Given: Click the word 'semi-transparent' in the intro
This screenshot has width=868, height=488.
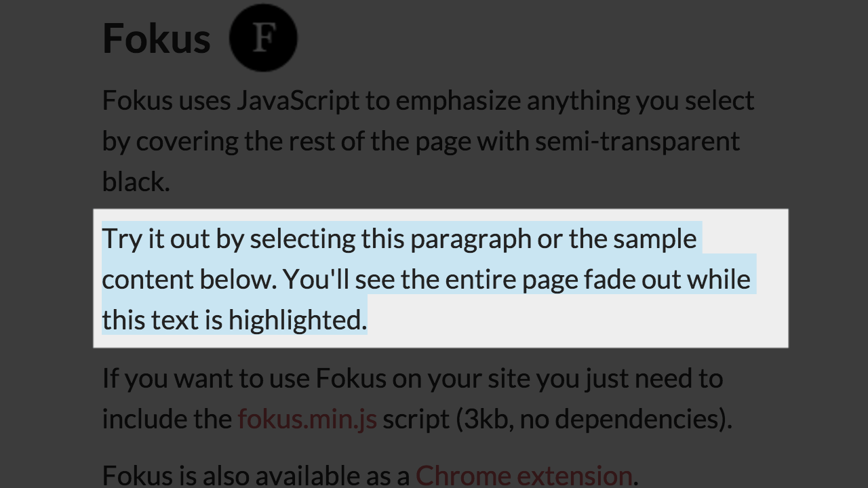Looking at the screenshot, I should 637,141.
